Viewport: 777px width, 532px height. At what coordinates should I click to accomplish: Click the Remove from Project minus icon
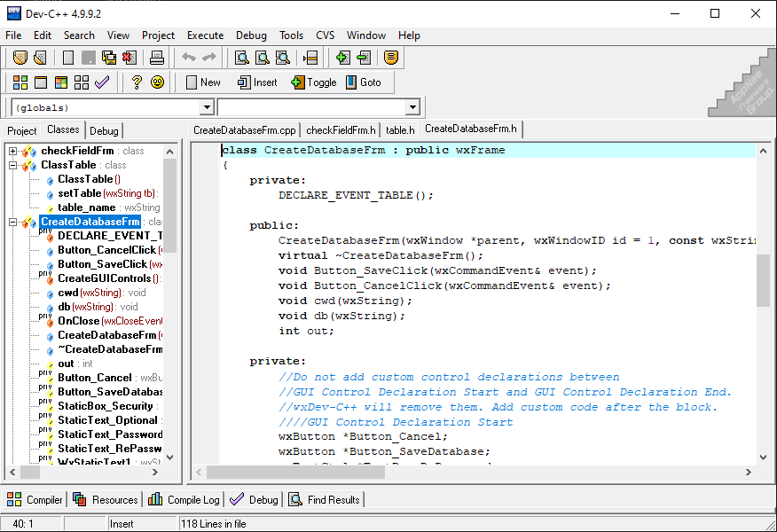(364, 58)
